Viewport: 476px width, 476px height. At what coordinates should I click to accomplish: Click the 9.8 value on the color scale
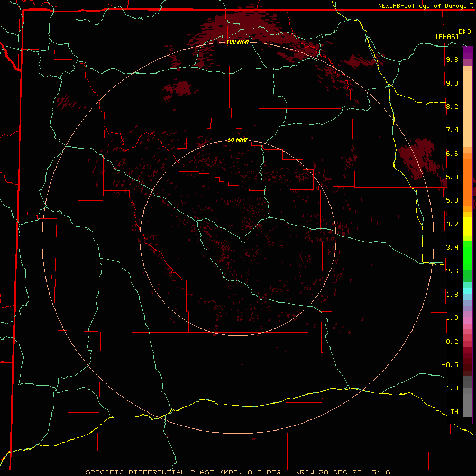(x=452, y=59)
